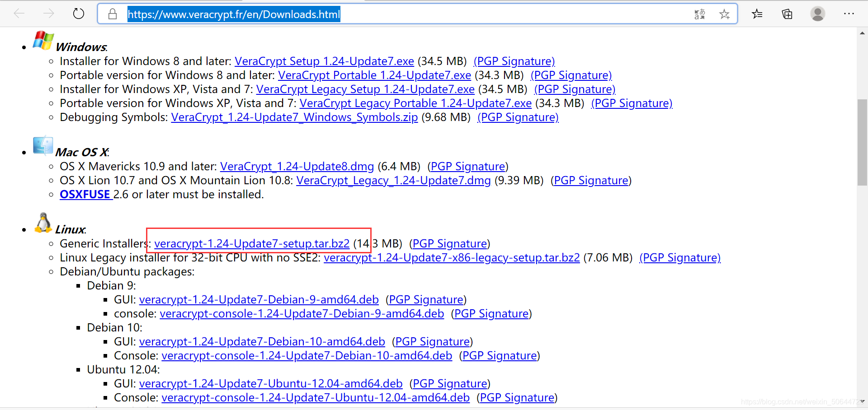
Task: Open the Collections panel
Action: click(787, 14)
